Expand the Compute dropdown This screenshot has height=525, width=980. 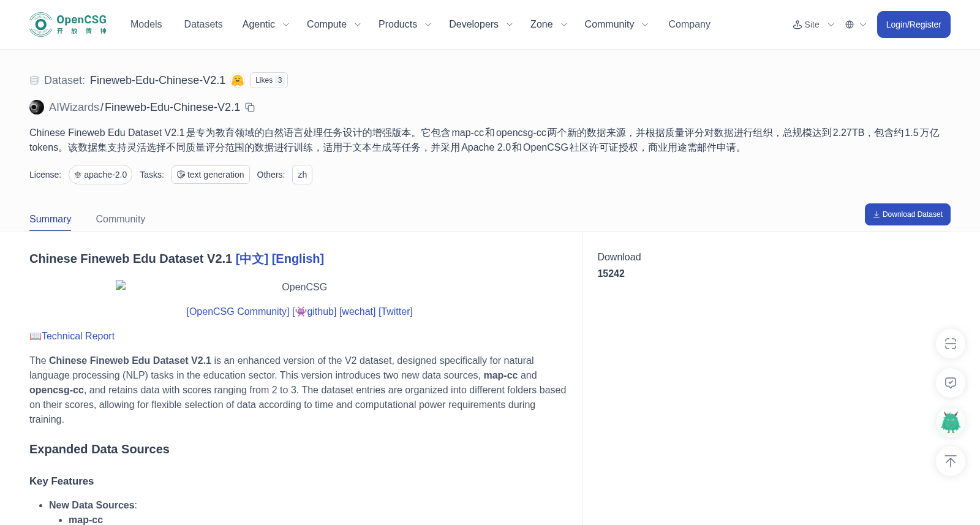pos(334,25)
